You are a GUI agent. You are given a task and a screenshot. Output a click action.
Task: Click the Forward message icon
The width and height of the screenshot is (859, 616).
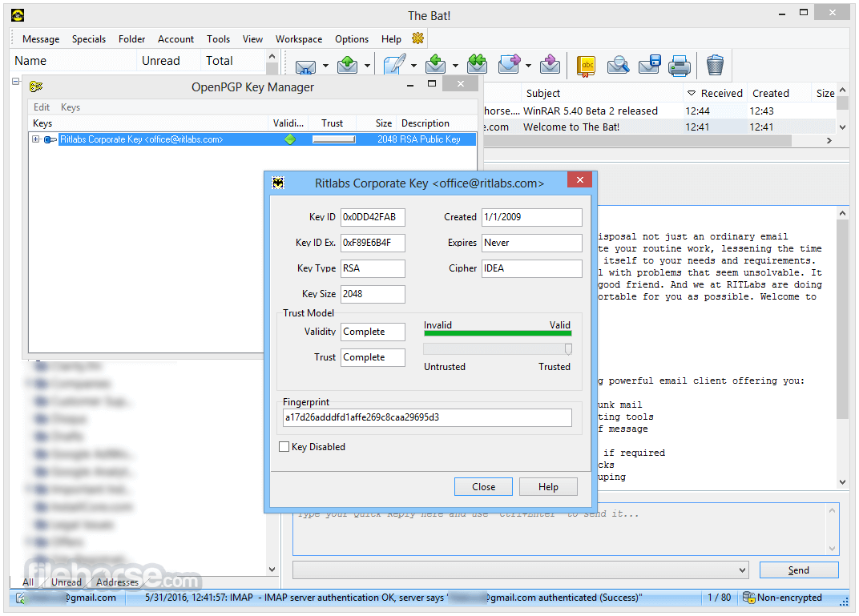tap(509, 64)
